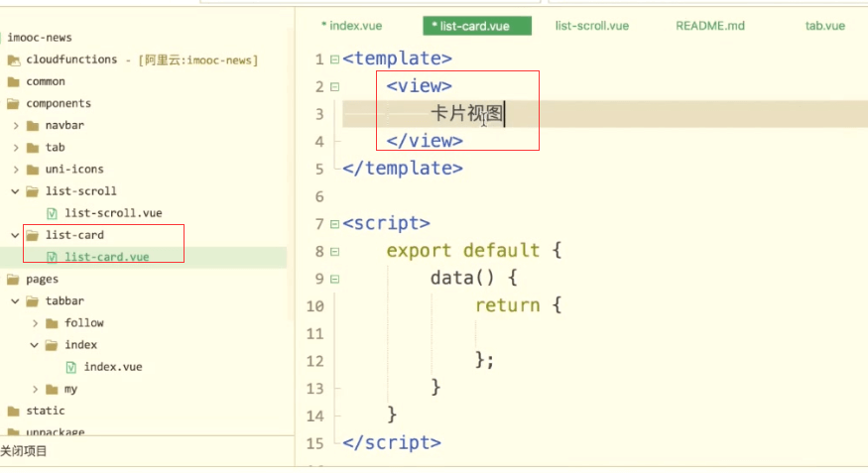The width and height of the screenshot is (868, 473).
Task: Select the follow folder label
Action: tap(83, 322)
